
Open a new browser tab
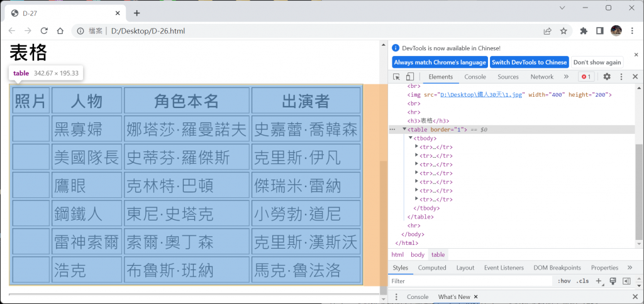pos(136,13)
